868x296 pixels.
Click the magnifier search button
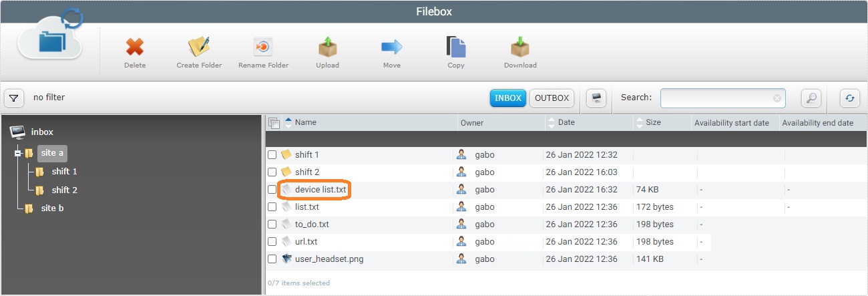click(811, 98)
